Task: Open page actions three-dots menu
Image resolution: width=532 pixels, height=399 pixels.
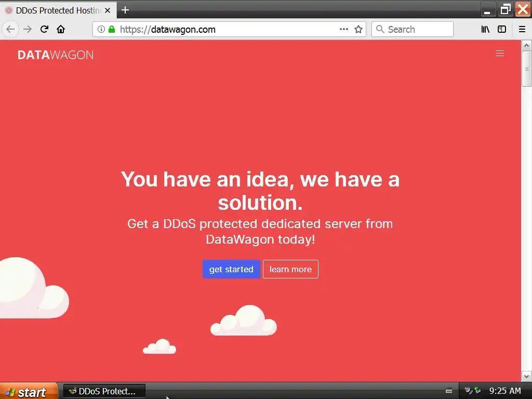Action: [x=344, y=29]
